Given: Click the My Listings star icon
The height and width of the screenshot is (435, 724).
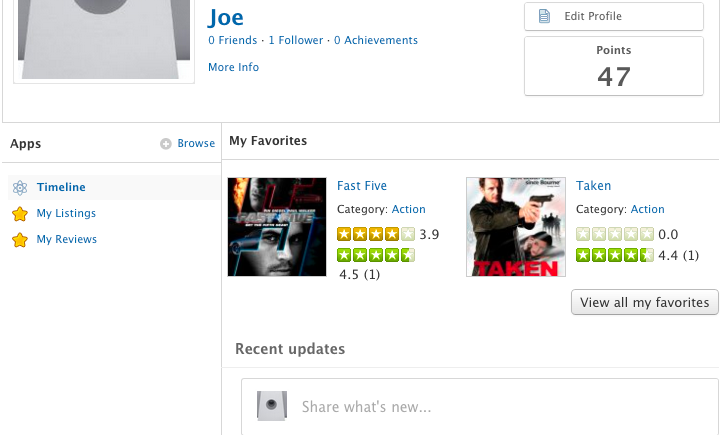Looking at the screenshot, I should pos(19,214).
